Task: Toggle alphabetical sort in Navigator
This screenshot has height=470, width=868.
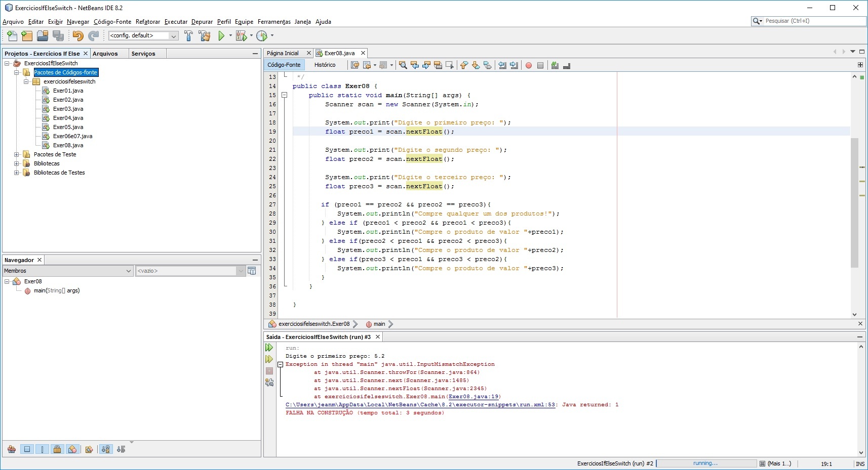Action: tap(105, 449)
